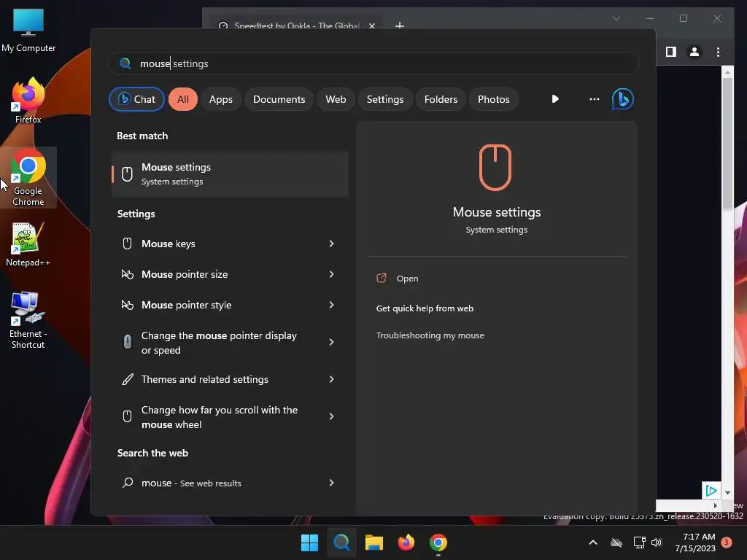Select the Folders filter tab
Image resolution: width=747 pixels, height=560 pixels.
(441, 99)
